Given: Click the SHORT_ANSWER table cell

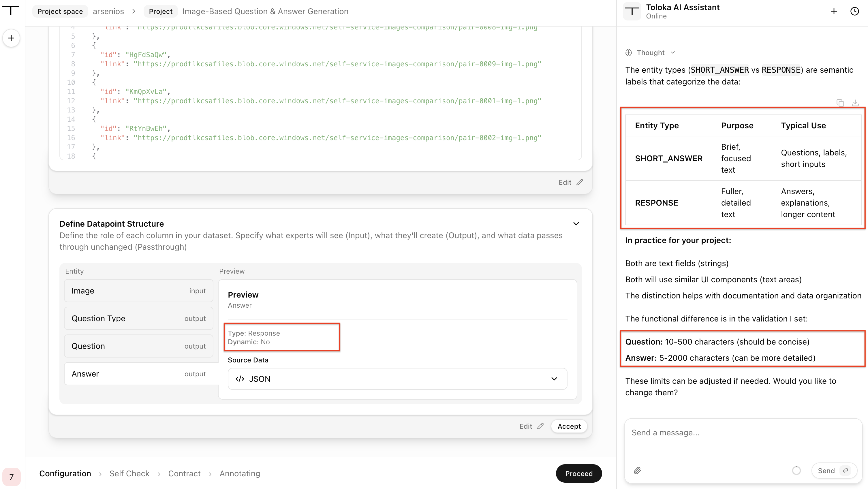Looking at the screenshot, I should click(668, 158).
